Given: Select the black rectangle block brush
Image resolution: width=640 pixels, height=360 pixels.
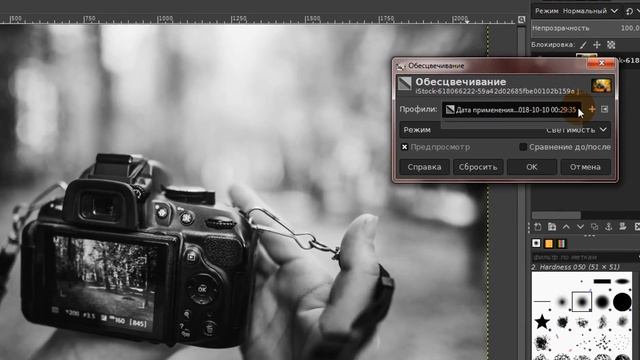Looking at the screenshot, I should (602, 281).
